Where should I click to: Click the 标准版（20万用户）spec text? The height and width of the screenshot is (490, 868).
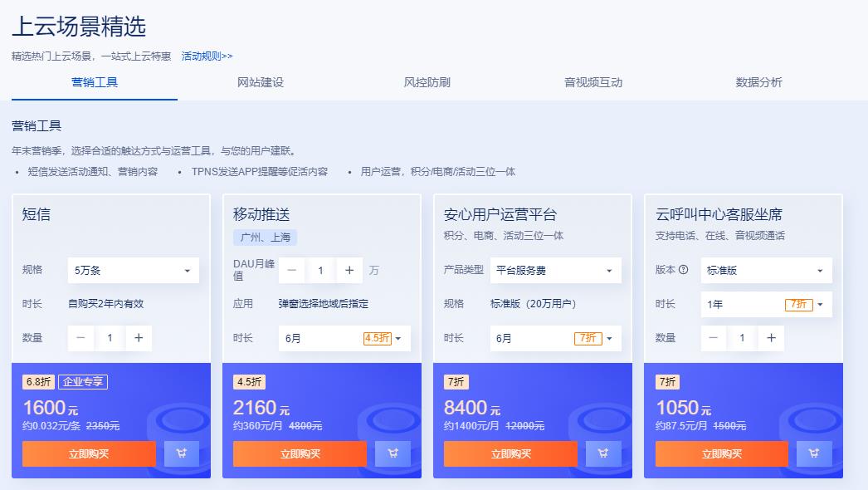pyautogui.click(x=534, y=304)
